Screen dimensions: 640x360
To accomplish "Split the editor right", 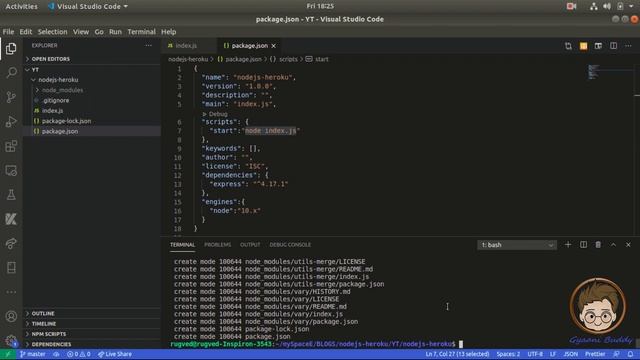I will 613,46.
